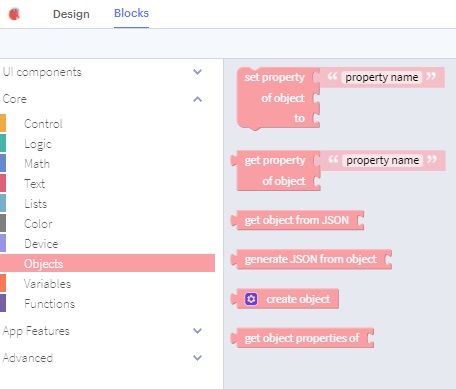This screenshot has height=389, width=456.
Task: Click the red app logo icon
Action: 14,14
